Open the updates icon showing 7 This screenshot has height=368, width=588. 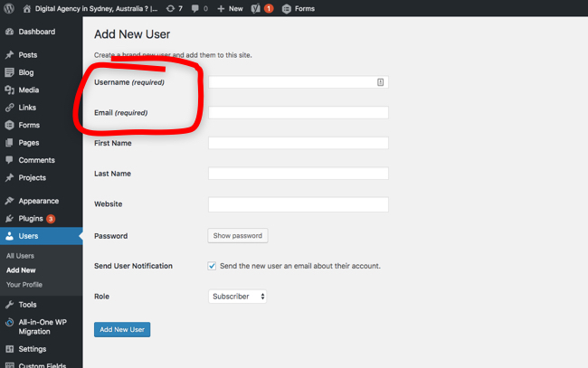click(x=170, y=9)
